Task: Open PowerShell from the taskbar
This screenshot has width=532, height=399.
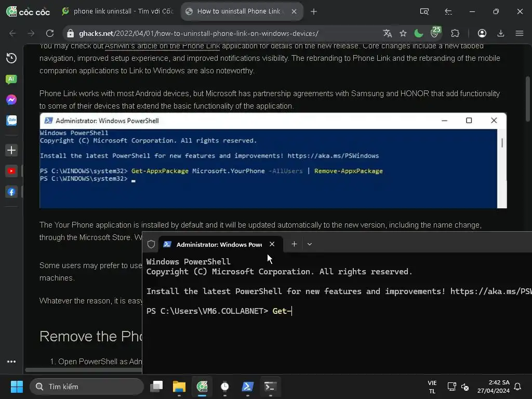Action: pos(247,387)
